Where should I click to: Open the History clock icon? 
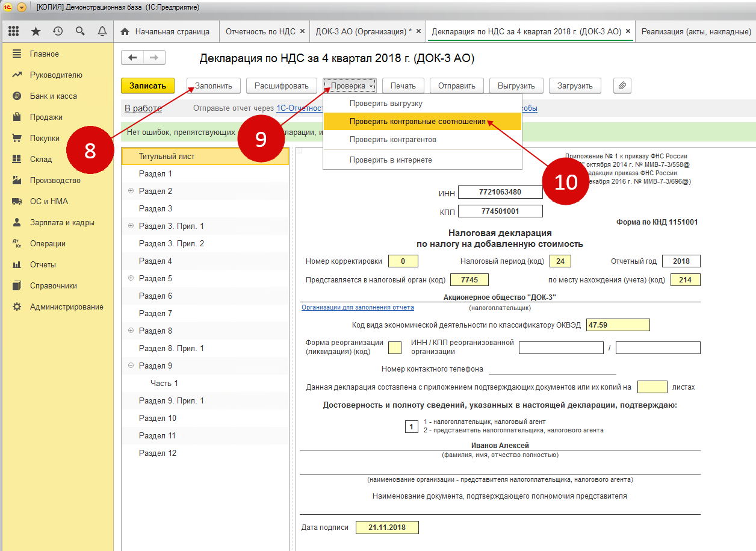point(58,31)
